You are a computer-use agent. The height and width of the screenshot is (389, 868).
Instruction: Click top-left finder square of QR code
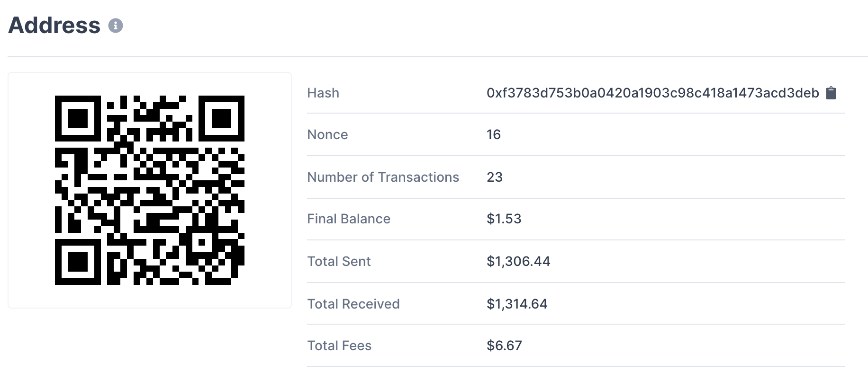[x=78, y=118]
